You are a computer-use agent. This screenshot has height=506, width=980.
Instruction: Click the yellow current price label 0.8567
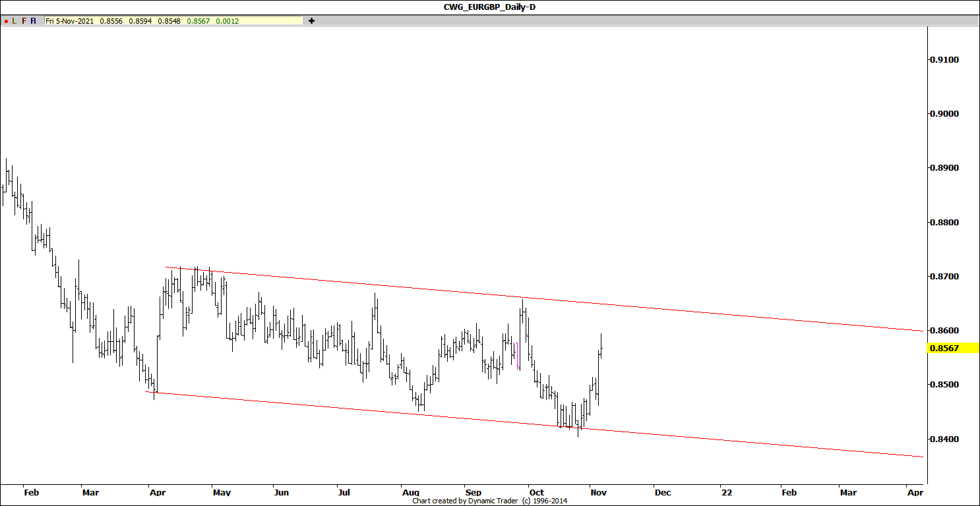[x=944, y=348]
